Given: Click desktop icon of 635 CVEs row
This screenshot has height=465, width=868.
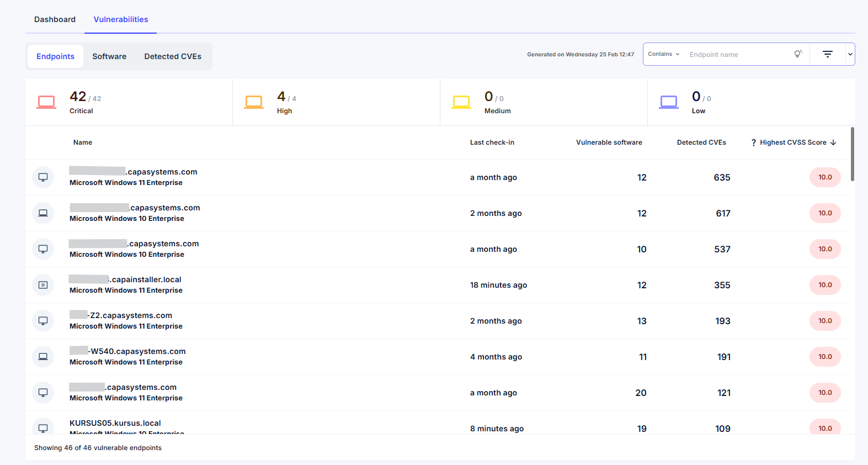Looking at the screenshot, I should (43, 177).
